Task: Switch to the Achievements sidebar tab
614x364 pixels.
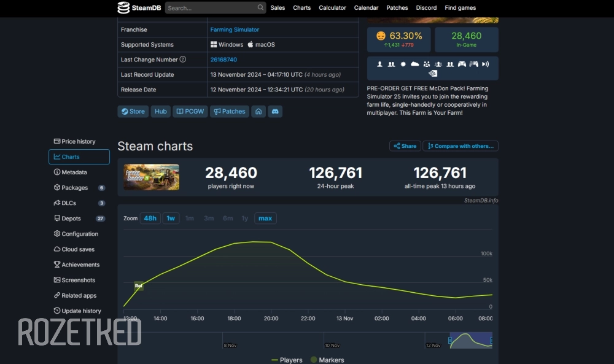Action: pos(80,265)
